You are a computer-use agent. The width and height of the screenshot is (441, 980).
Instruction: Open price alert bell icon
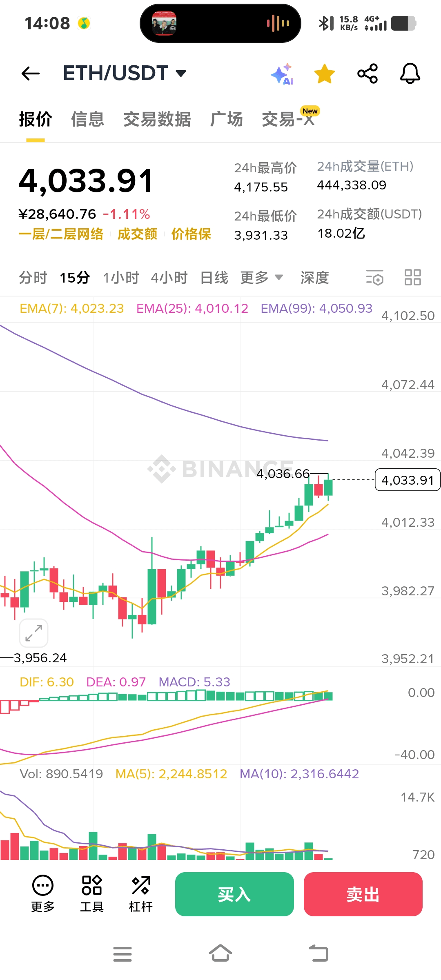click(x=410, y=74)
